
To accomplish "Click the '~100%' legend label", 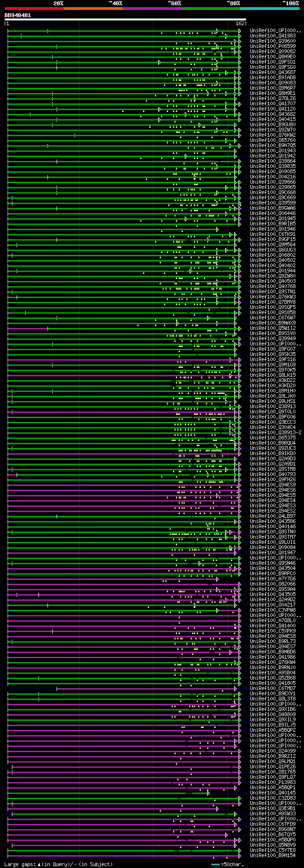I will [290, 3].
